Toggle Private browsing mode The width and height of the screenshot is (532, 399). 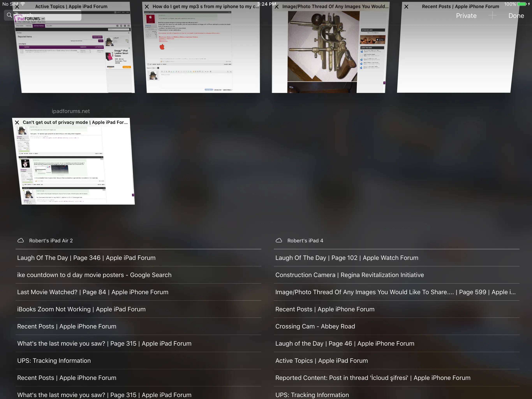(x=466, y=16)
